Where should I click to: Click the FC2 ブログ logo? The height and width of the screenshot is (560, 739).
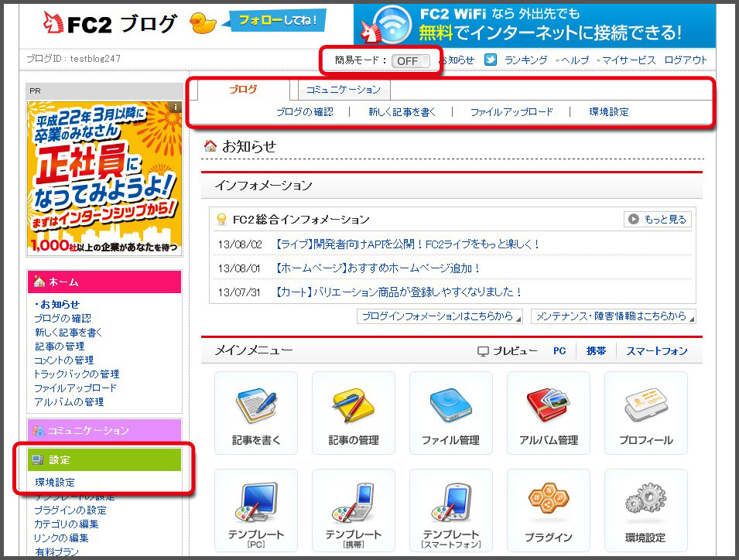[109, 23]
